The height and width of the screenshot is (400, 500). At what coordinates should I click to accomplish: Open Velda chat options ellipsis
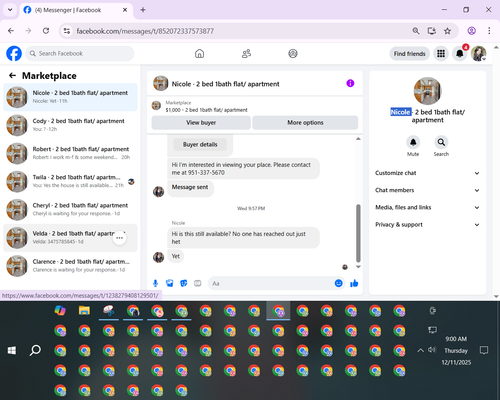[119, 238]
